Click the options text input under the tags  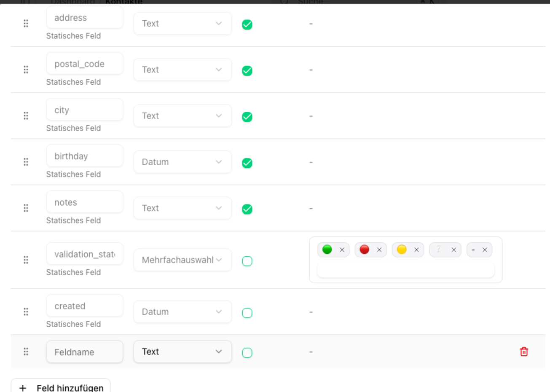(405, 270)
